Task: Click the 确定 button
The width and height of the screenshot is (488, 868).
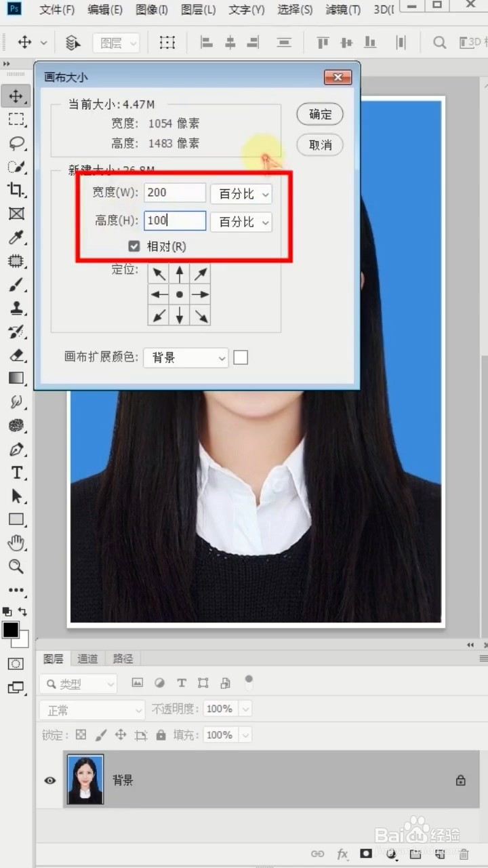Action: pyautogui.click(x=320, y=115)
